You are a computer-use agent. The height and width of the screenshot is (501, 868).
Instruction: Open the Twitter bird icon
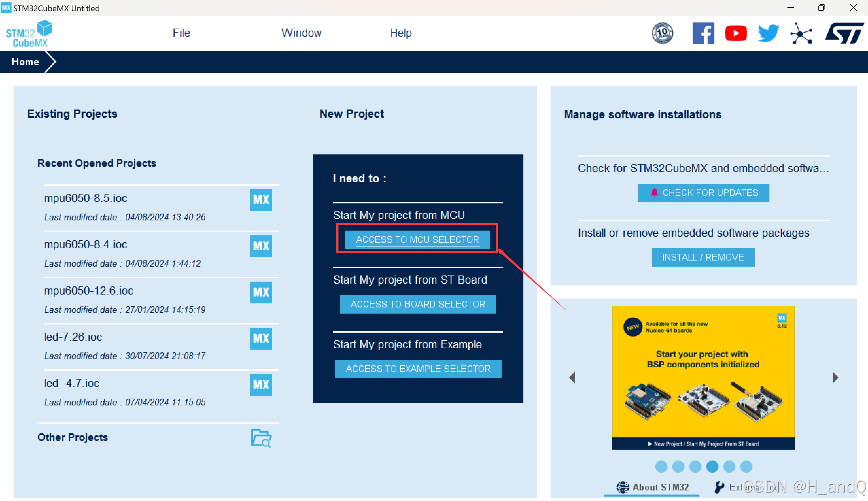768,33
